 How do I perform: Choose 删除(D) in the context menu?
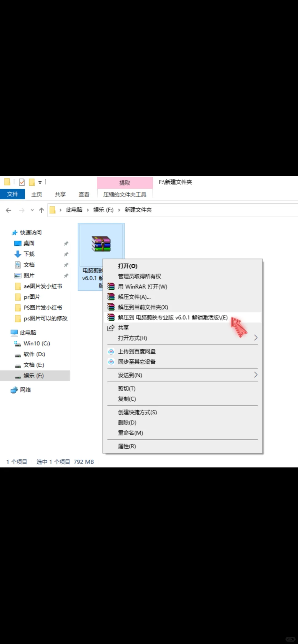tap(183, 423)
